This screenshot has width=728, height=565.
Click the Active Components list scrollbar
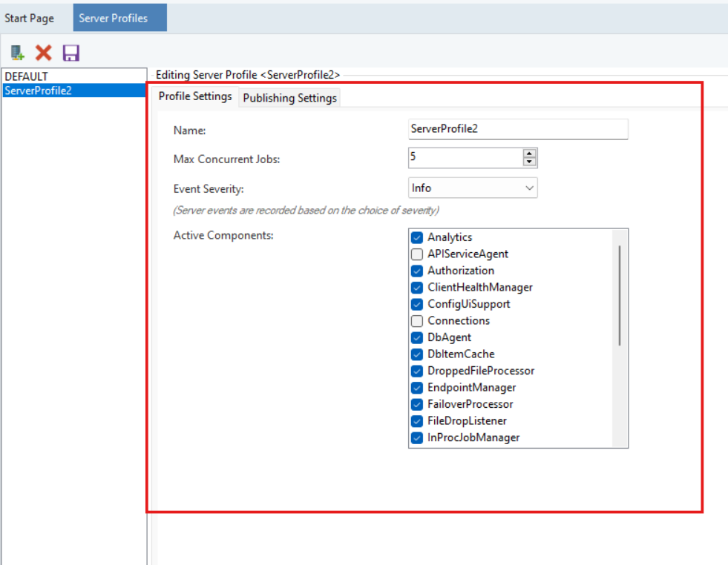[x=620, y=297]
